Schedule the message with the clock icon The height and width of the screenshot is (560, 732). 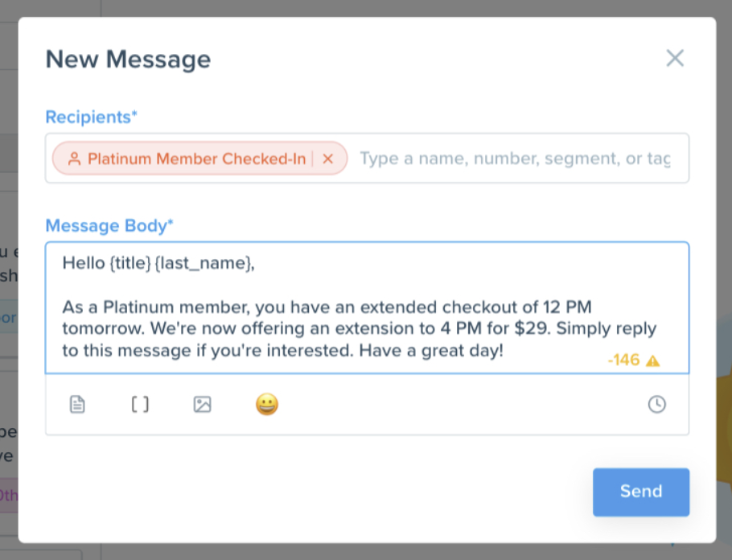(x=657, y=405)
